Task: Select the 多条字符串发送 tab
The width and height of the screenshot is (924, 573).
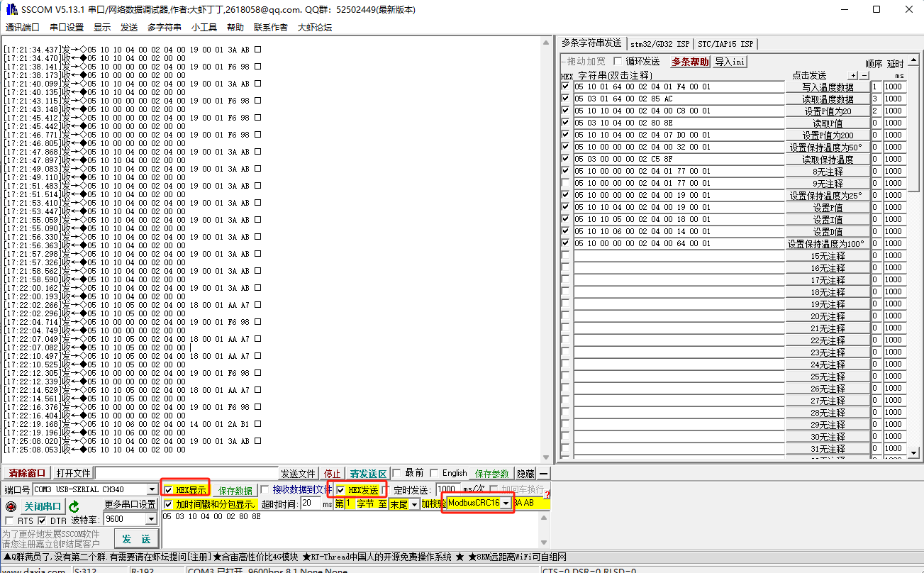Action: click(x=591, y=43)
